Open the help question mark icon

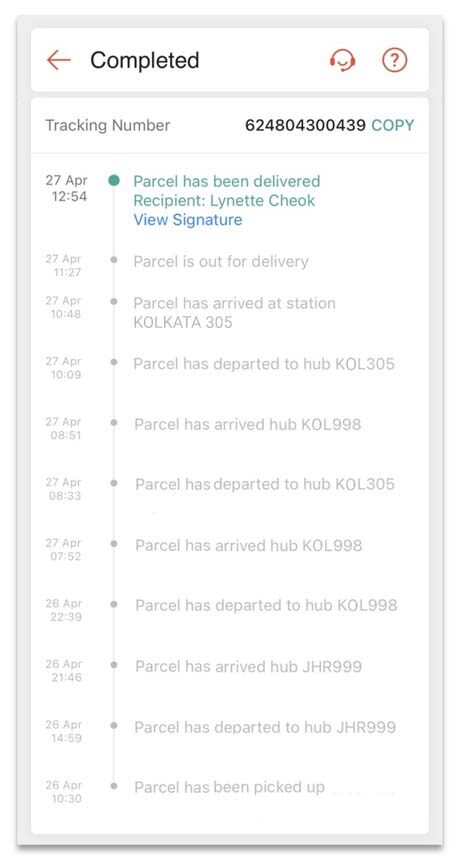[x=395, y=60]
